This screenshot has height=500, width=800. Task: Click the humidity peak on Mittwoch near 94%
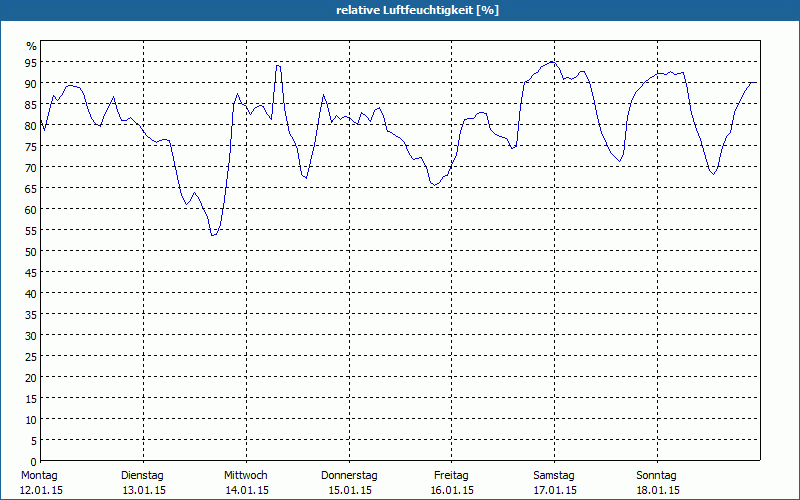[x=278, y=66]
